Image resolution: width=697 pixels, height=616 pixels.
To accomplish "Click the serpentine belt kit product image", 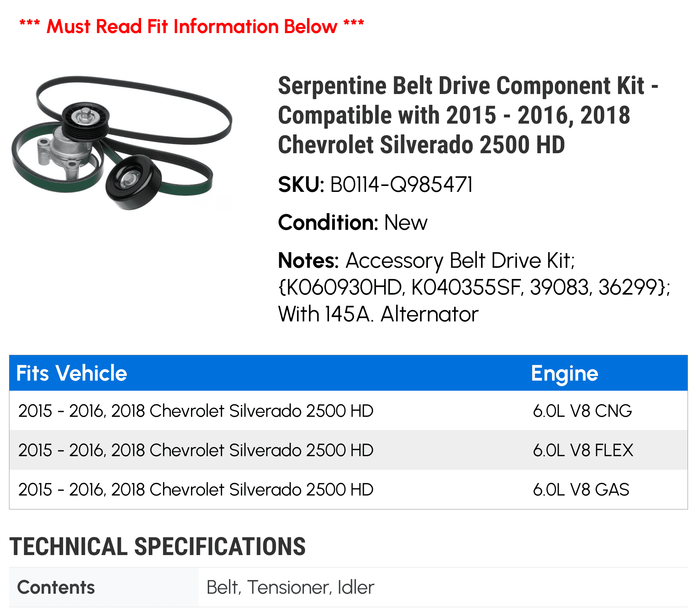I will point(122,143).
